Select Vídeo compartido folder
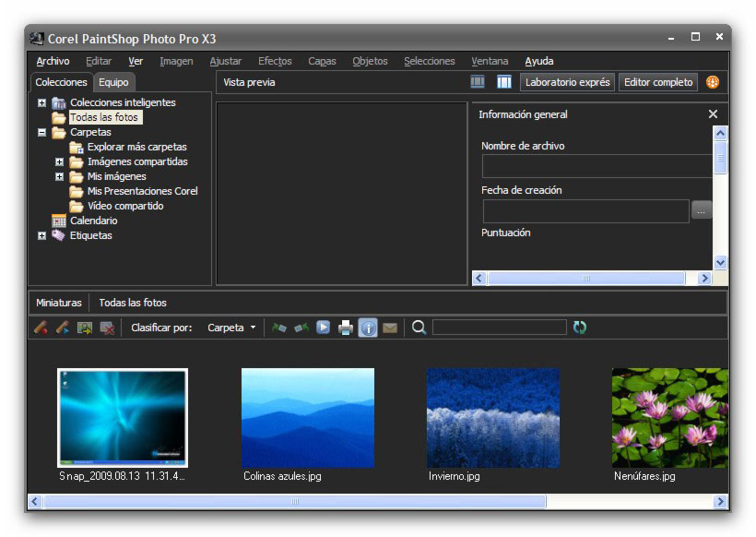Image resolution: width=756 pixels, height=537 pixels. tap(125, 206)
